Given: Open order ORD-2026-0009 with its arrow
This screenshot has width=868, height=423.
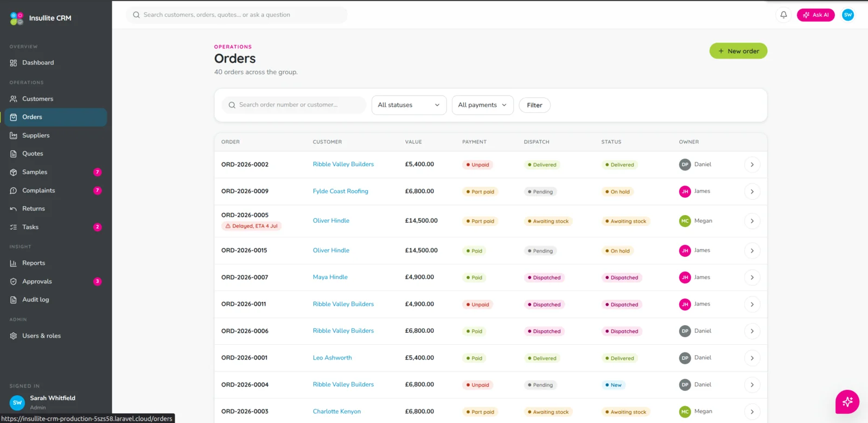Looking at the screenshot, I should (752, 192).
